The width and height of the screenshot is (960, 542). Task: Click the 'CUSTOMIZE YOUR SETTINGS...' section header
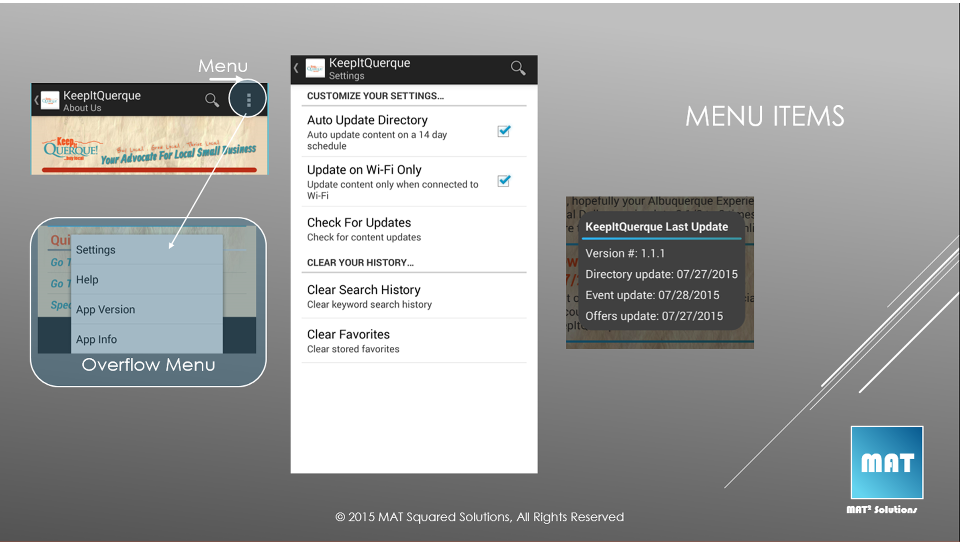click(x=375, y=96)
